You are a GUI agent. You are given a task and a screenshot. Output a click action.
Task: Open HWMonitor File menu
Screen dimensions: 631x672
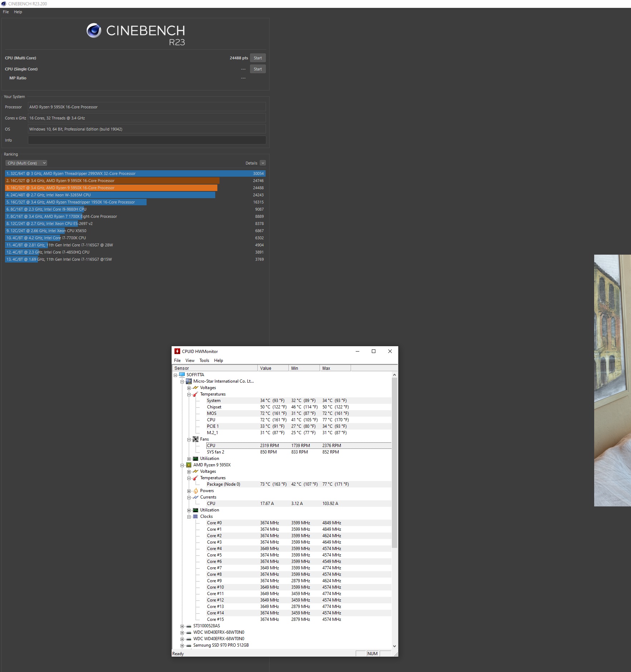pos(177,360)
